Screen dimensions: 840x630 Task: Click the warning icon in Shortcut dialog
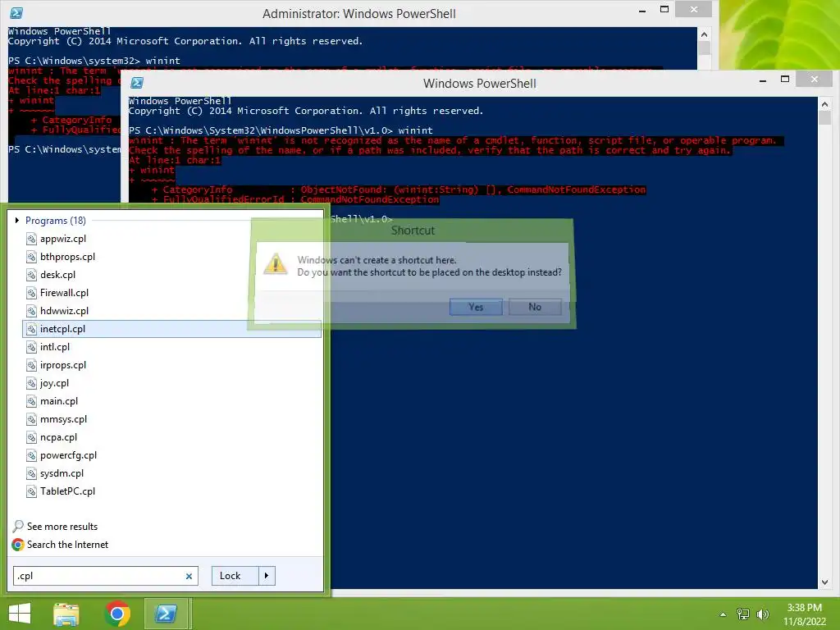pyautogui.click(x=276, y=263)
